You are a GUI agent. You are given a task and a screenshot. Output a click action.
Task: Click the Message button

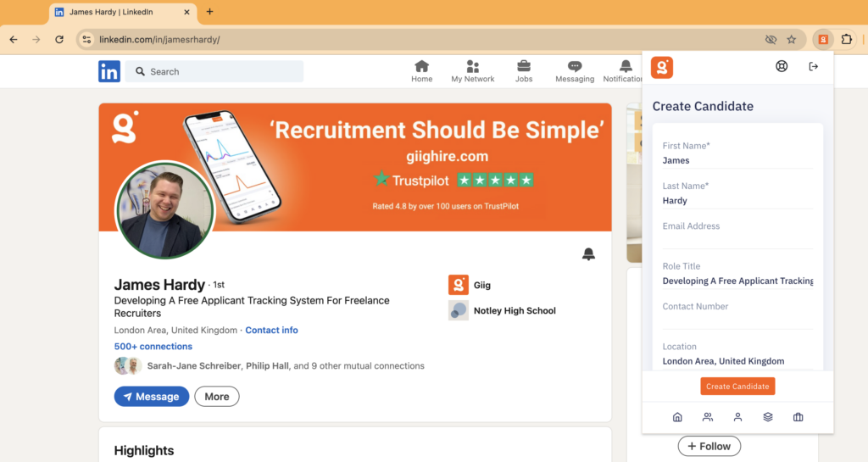point(152,397)
